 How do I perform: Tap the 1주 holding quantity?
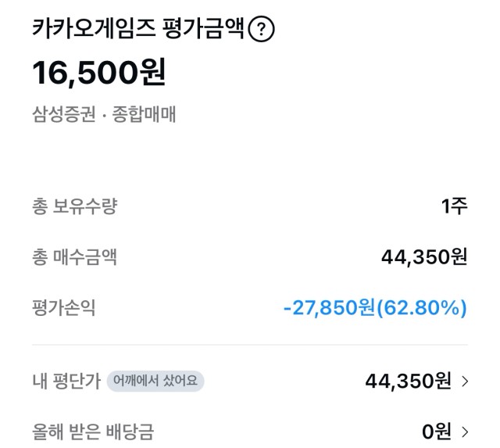[x=455, y=206]
